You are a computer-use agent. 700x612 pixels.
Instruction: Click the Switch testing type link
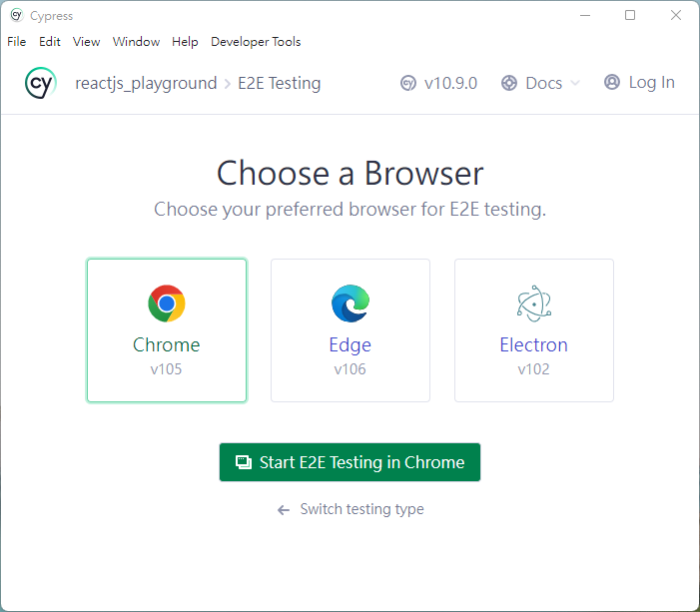click(x=361, y=509)
